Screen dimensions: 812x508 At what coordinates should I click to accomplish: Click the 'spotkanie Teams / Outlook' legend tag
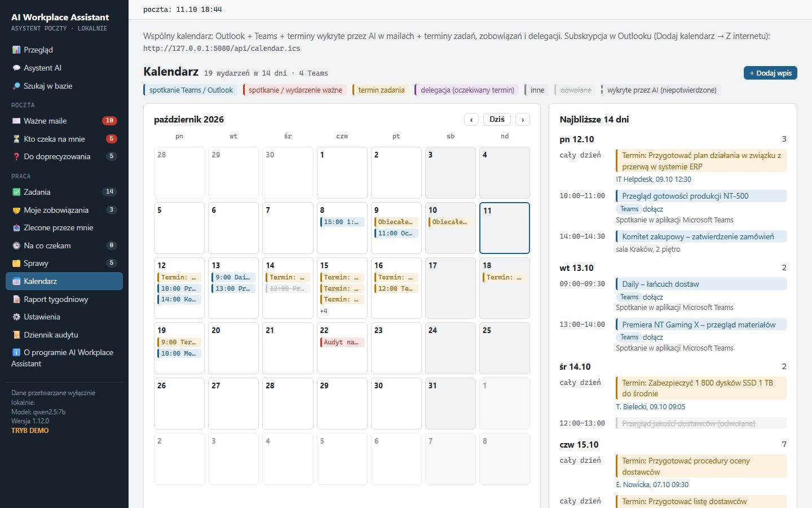coord(189,90)
